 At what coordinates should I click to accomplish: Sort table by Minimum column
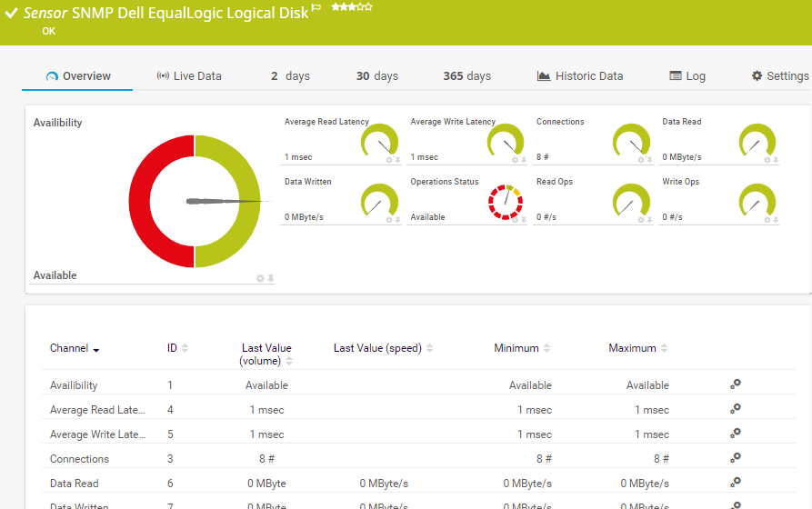546,348
